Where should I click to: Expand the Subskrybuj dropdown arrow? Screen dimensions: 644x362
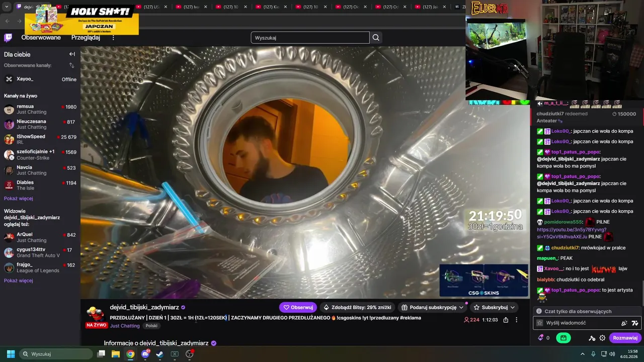(x=513, y=307)
